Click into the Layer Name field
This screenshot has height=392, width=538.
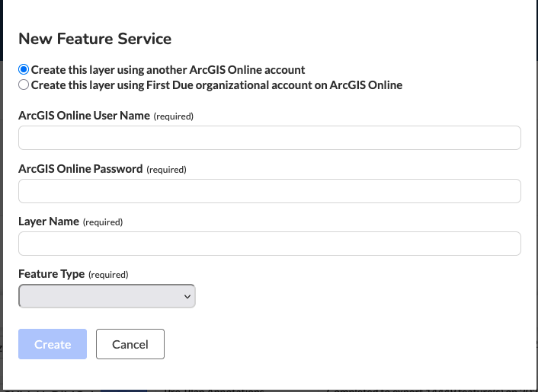270,244
